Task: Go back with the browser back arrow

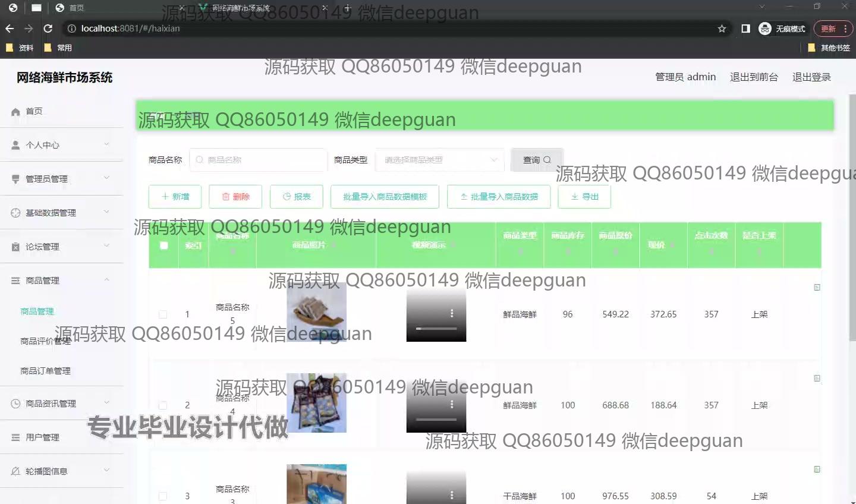Action: pos(10,29)
